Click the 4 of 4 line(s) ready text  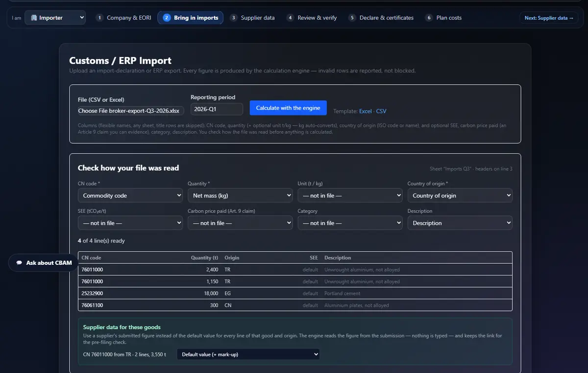pos(101,241)
